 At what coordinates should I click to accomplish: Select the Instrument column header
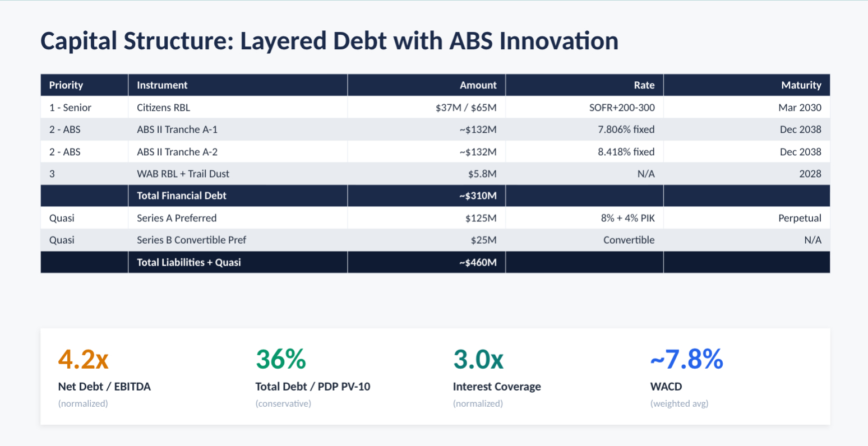[162, 85]
